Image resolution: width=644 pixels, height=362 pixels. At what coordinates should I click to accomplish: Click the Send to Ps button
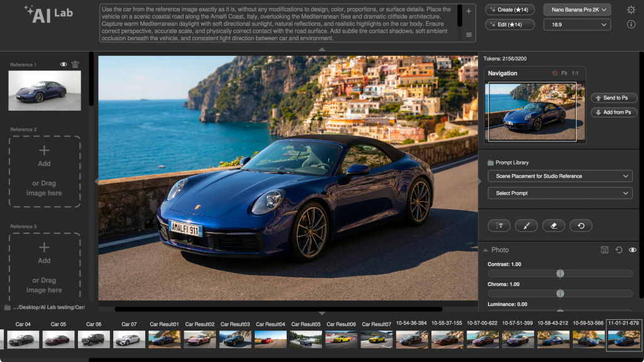point(614,98)
